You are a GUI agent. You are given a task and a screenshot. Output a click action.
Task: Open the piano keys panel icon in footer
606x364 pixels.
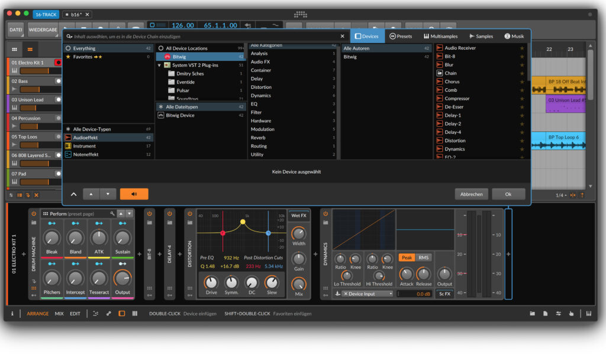pos(589,314)
